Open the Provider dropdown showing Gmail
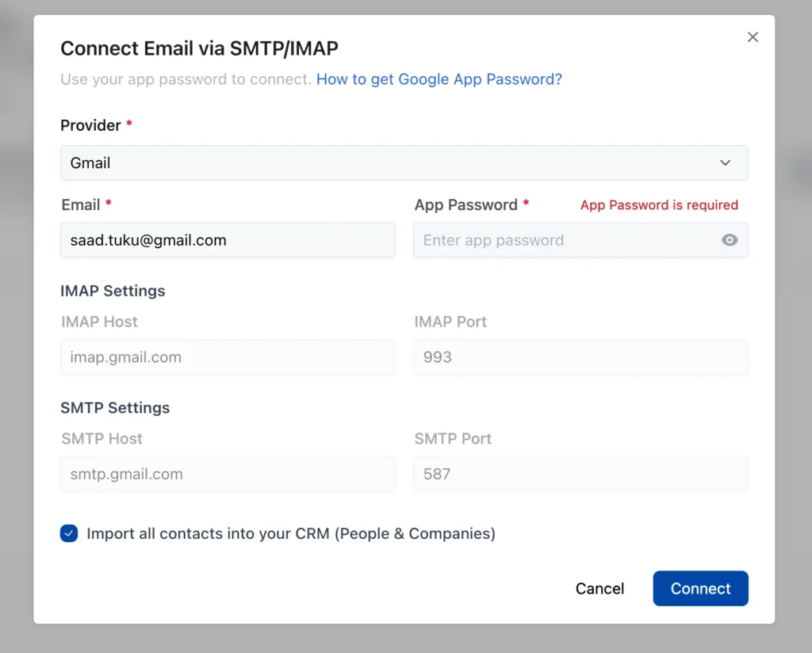This screenshot has width=812, height=653. pyautogui.click(x=404, y=163)
